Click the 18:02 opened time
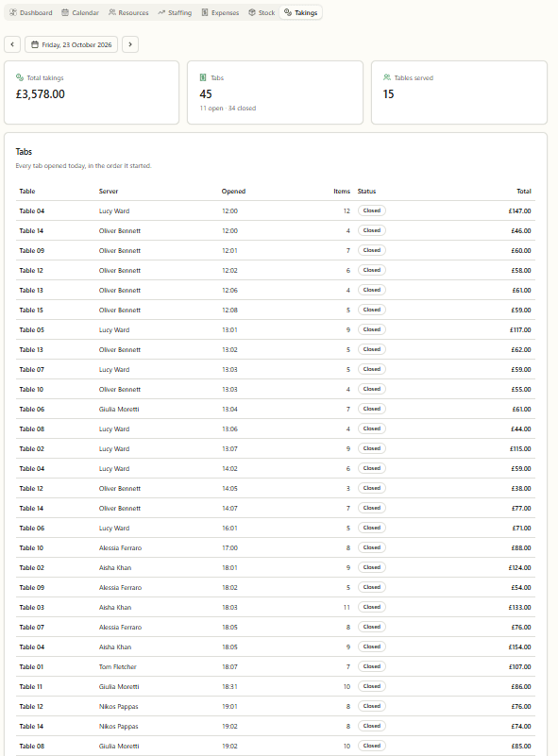This screenshot has height=756, width=558. point(229,587)
